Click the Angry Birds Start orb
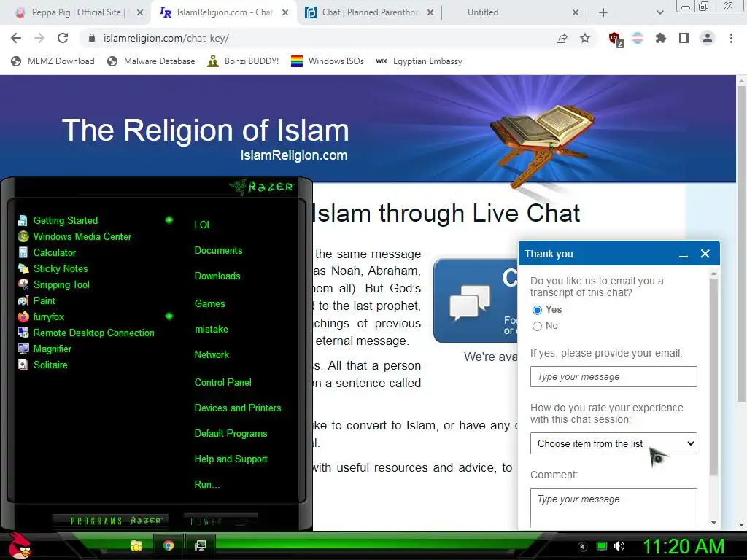The width and height of the screenshot is (747, 560). (20, 545)
